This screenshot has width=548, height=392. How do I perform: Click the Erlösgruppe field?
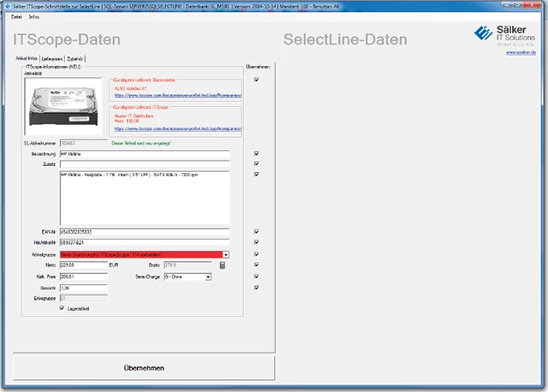pos(84,299)
